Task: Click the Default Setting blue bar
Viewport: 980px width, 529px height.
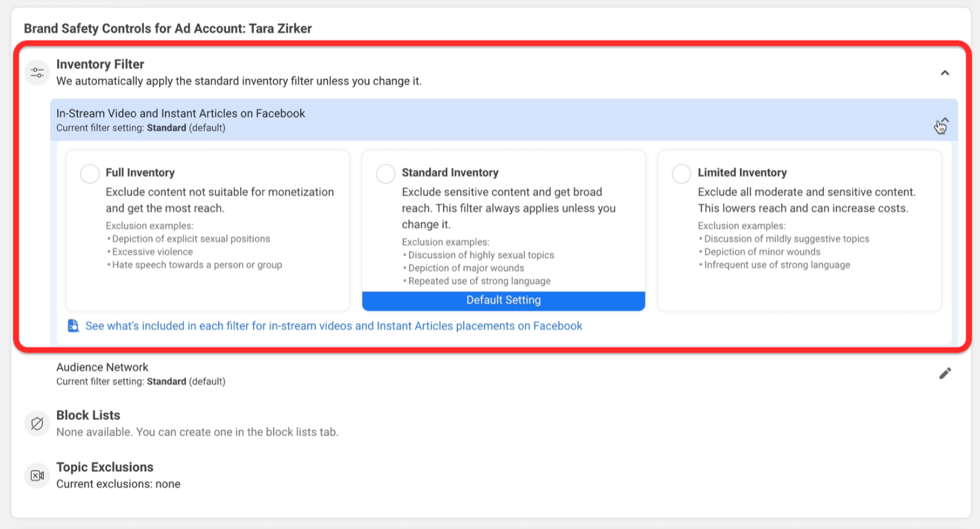Action: pyautogui.click(x=503, y=301)
